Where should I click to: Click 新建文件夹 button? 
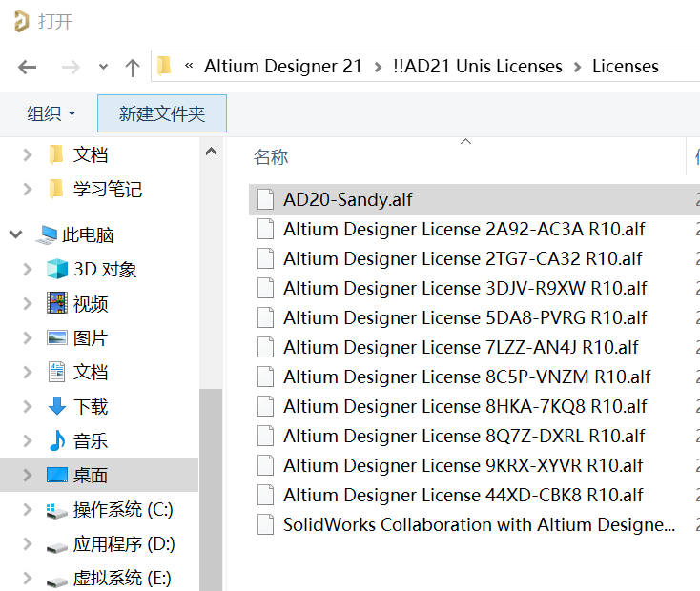162,113
